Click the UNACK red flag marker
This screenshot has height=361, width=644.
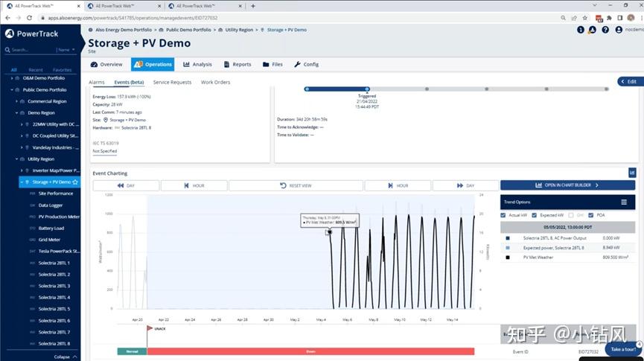tap(150, 328)
